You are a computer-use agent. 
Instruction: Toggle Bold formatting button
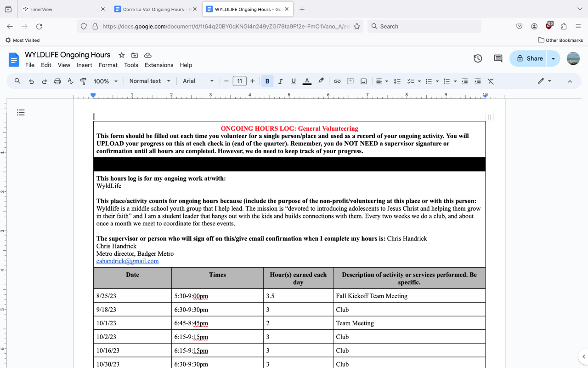click(x=267, y=81)
